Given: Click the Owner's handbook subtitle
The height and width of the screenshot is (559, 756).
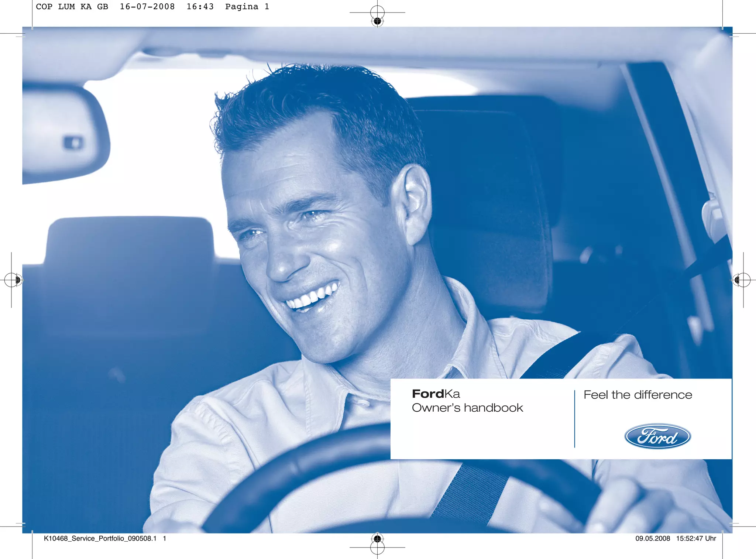Looking at the screenshot, I should pos(467,408).
